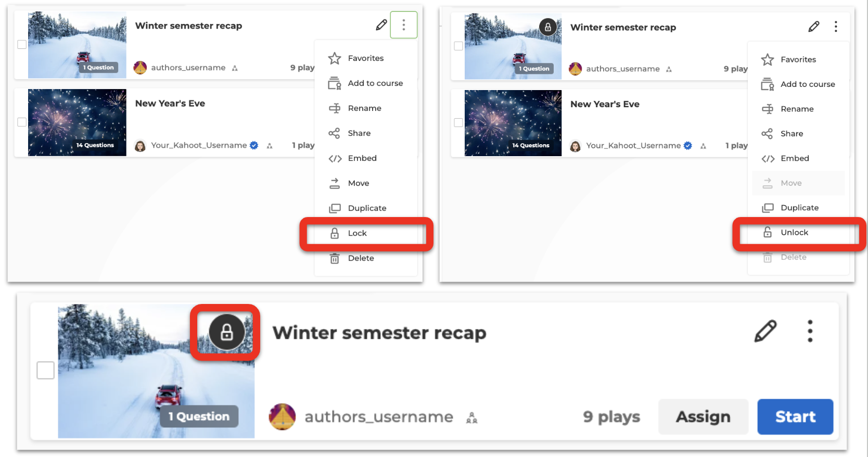The height and width of the screenshot is (457, 868).
Task: Tick the bottom Winter semester recap checkbox
Action: click(46, 371)
